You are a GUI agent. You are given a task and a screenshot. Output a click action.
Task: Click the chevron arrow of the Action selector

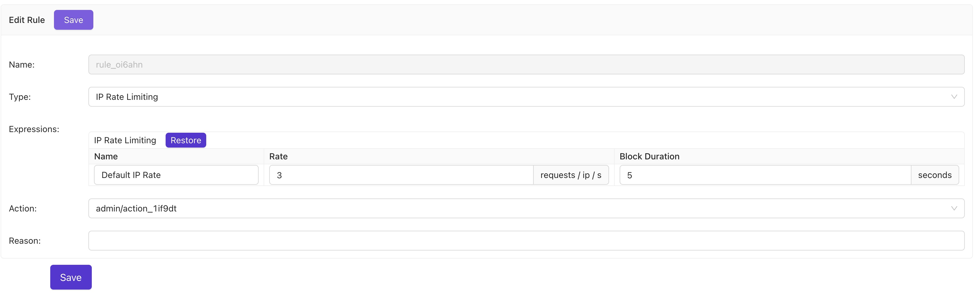click(954, 208)
